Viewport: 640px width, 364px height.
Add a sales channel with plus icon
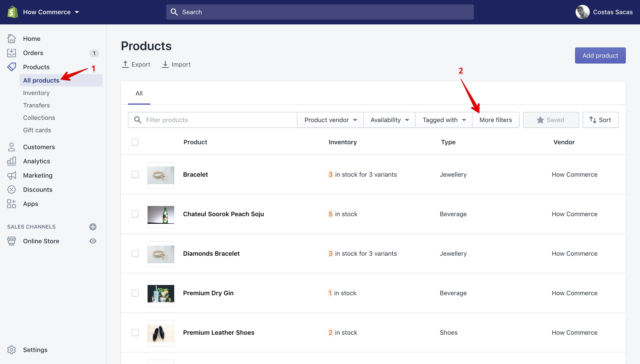click(x=93, y=227)
